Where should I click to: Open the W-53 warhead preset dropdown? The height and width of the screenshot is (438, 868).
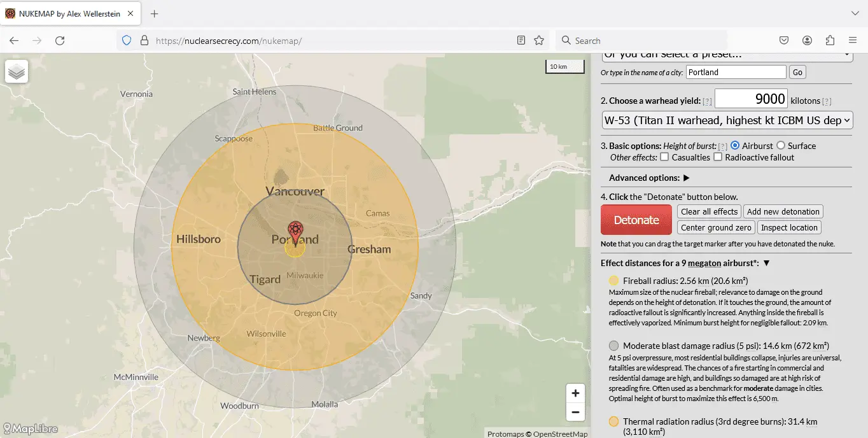pyautogui.click(x=727, y=120)
